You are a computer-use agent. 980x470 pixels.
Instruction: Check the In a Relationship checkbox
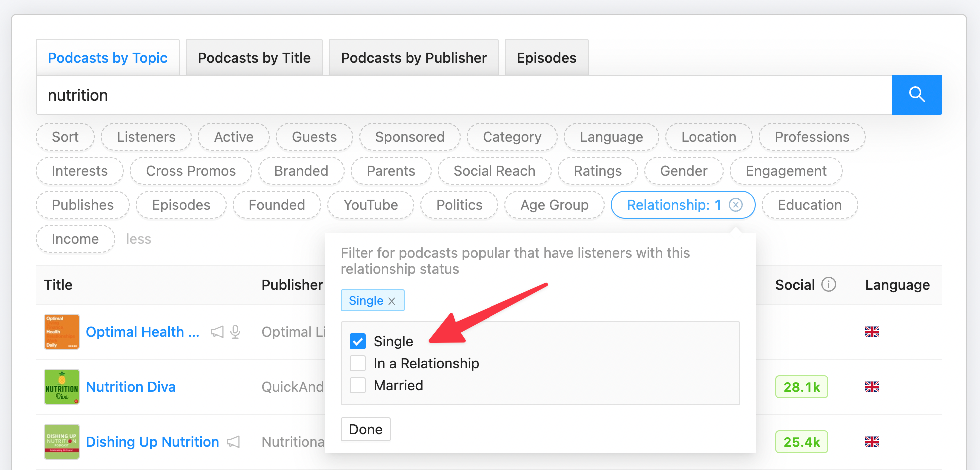(358, 363)
